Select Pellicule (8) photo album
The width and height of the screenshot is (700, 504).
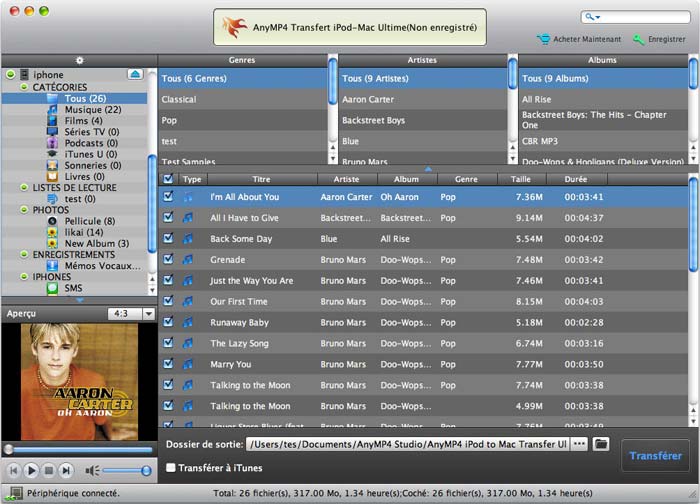point(90,221)
